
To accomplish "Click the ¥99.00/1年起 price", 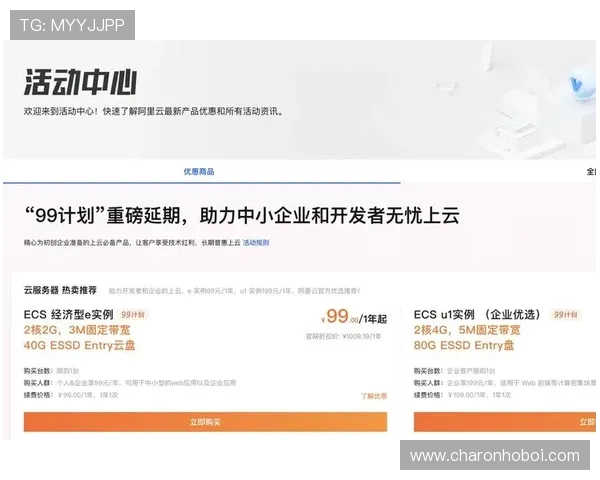I will [354, 317].
